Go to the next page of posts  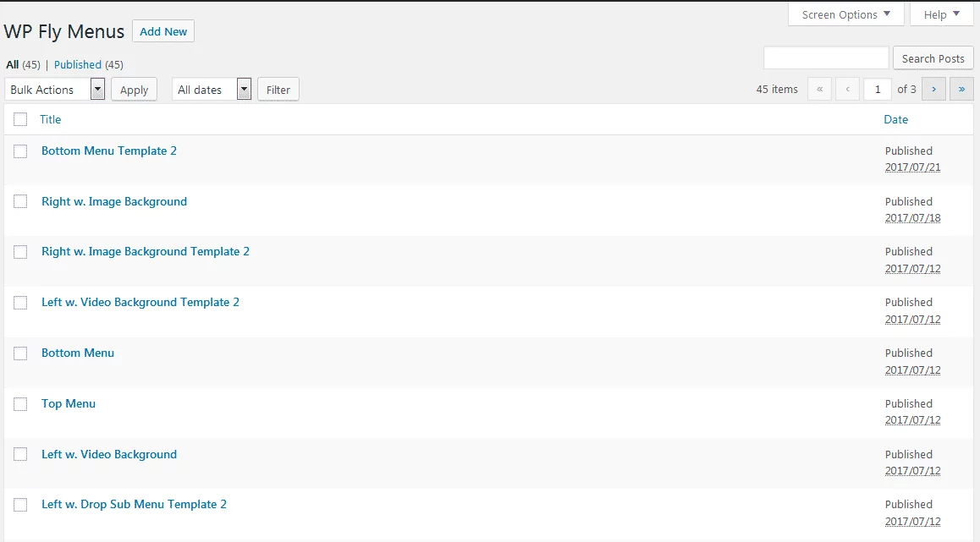[x=933, y=88]
